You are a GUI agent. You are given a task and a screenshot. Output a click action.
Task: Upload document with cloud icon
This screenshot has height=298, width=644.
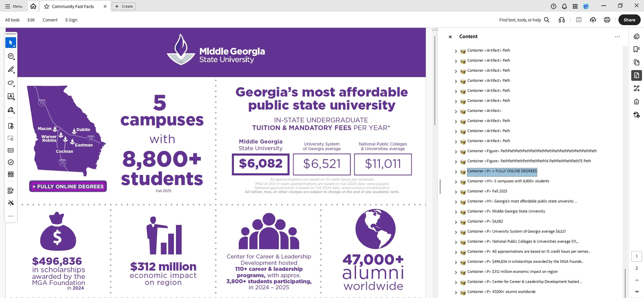pos(593,20)
